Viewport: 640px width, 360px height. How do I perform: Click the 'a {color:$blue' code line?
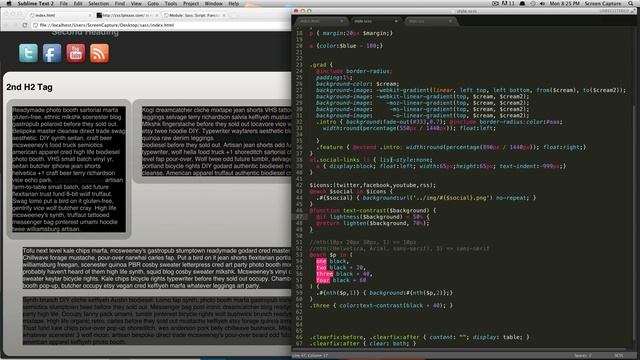click(346, 46)
